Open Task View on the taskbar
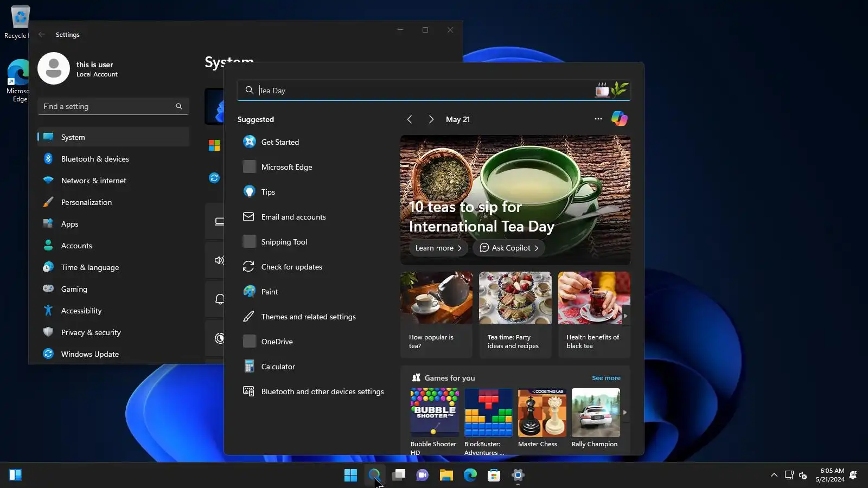This screenshot has width=868, height=488. click(x=399, y=475)
